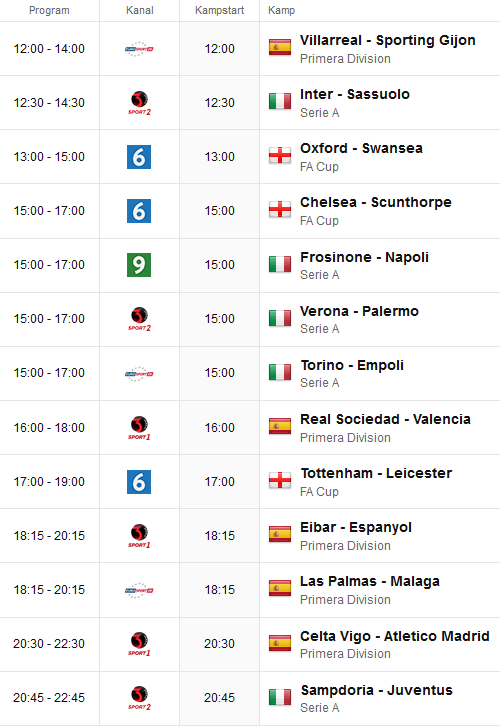This screenshot has height=726, width=500.
Task: Click the Sport 2 icon for Verona - Palermo
Action: pyautogui.click(x=139, y=319)
